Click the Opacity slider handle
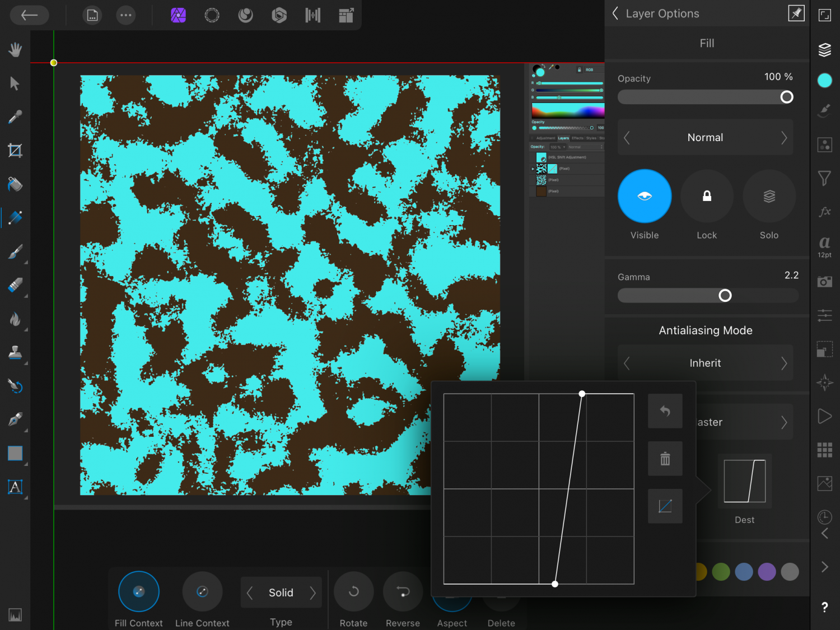 point(787,97)
